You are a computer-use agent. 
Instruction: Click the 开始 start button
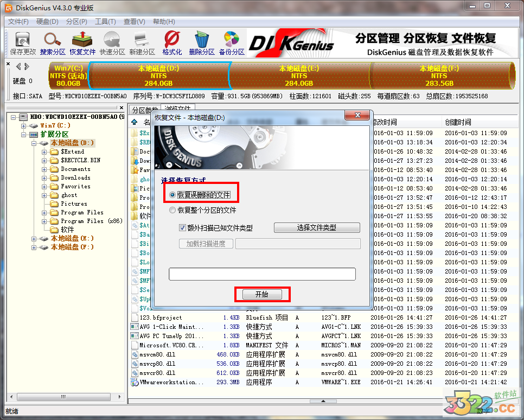pyautogui.click(x=263, y=294)
